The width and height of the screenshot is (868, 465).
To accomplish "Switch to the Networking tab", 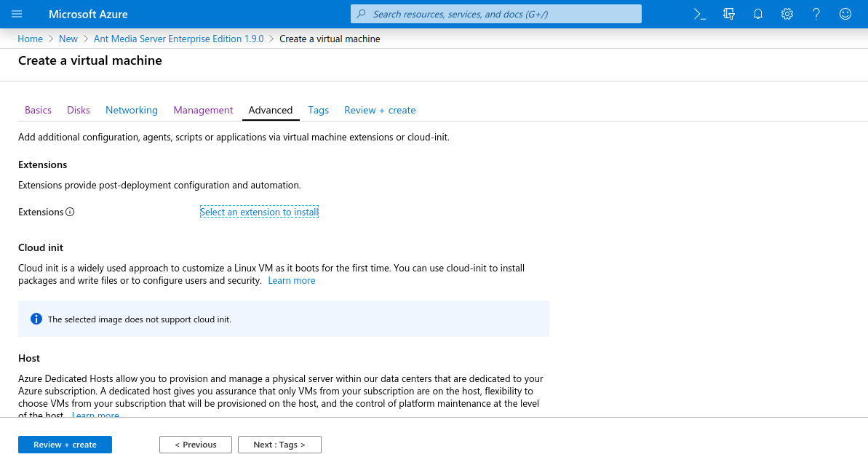I will click(132, 110).
